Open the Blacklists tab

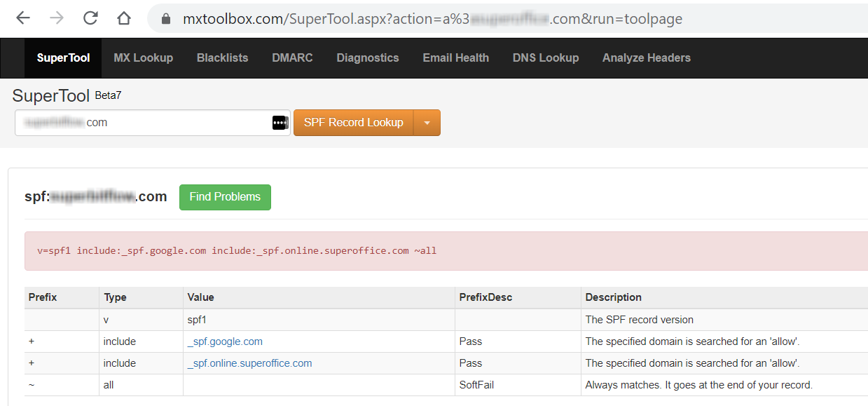tap(223, 58)
